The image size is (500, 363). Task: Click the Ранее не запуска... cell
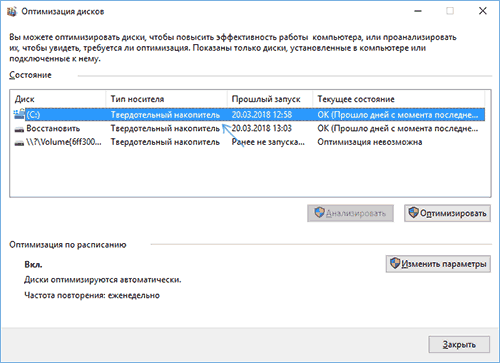click(x=268, y=142)
